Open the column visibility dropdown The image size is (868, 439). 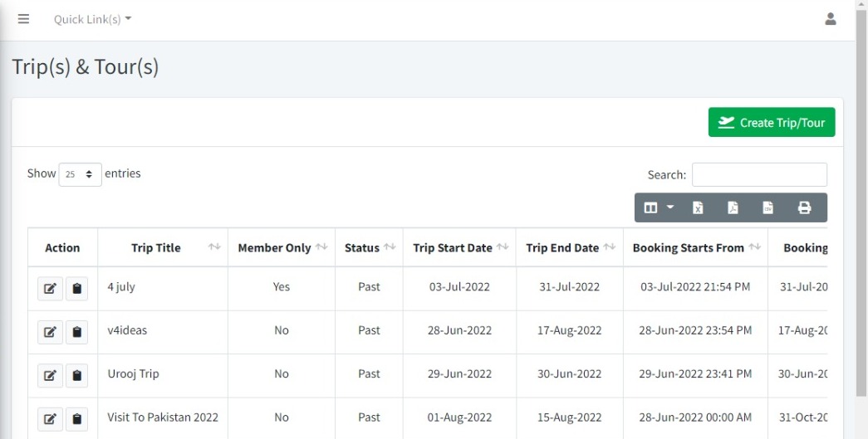659,207
